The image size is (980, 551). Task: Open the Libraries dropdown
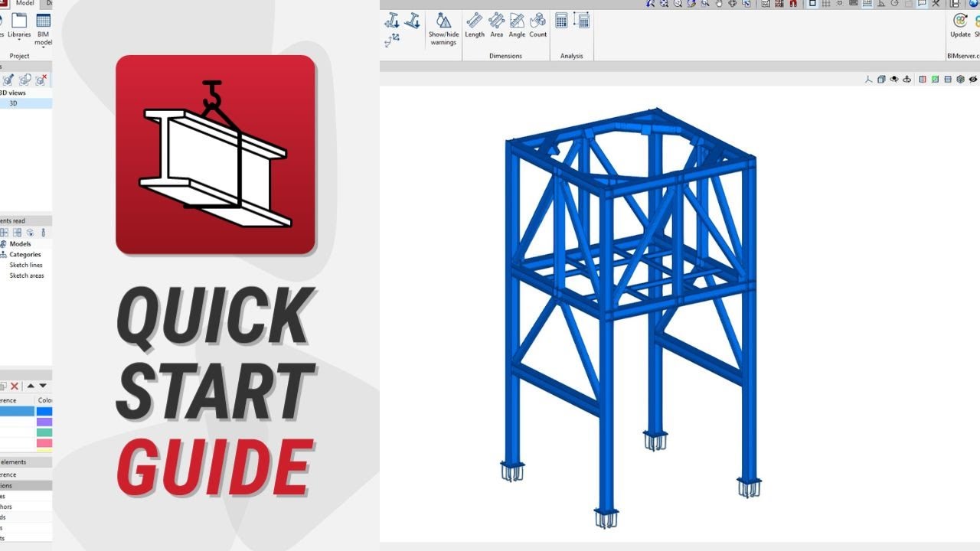pos(19,26)
